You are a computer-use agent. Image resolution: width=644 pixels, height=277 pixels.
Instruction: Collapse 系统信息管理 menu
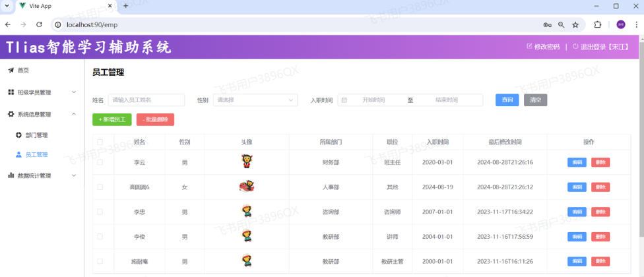pos(42,113)
